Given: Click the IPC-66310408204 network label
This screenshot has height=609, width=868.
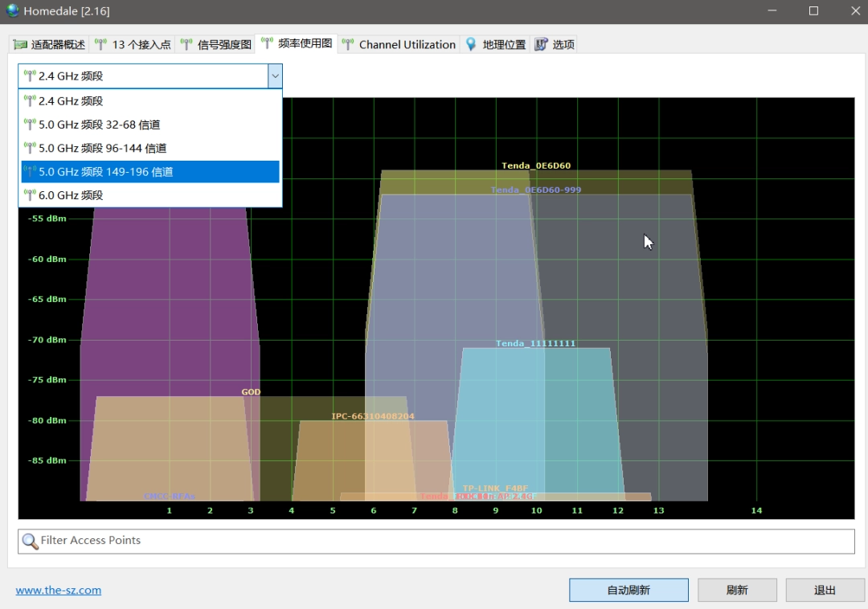Looking at the screenshot, I should point(373,416).
